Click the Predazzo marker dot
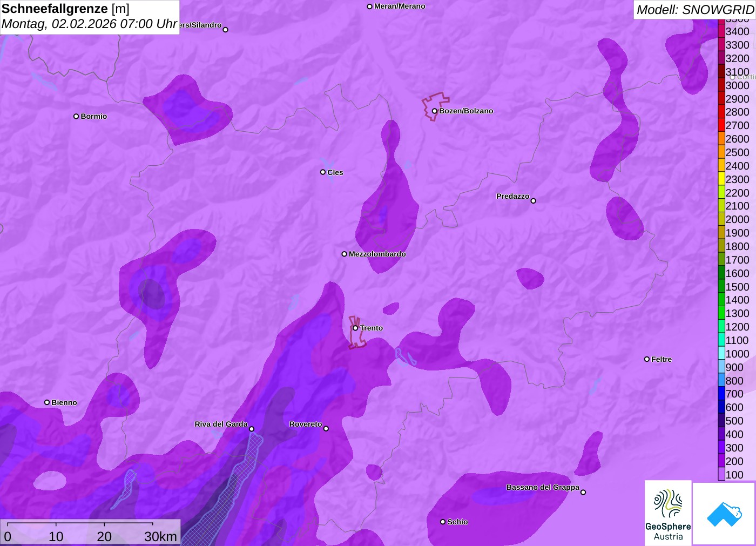756x546 pixels. click(x=534, y=201)
